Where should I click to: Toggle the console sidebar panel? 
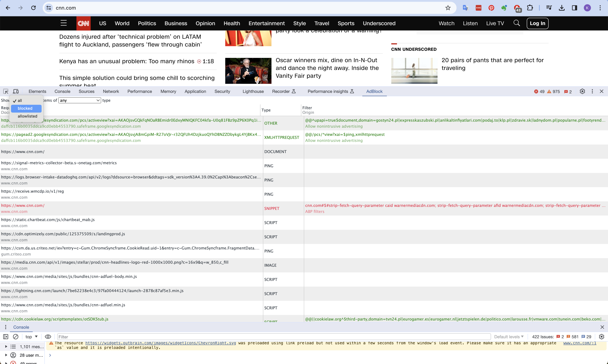[6, 336]
